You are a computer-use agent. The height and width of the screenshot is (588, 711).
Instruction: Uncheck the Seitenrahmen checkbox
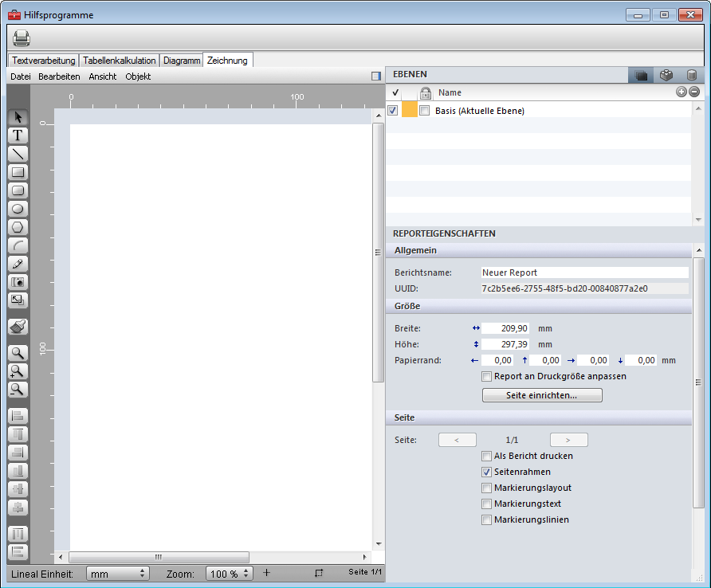coord(486,472)
